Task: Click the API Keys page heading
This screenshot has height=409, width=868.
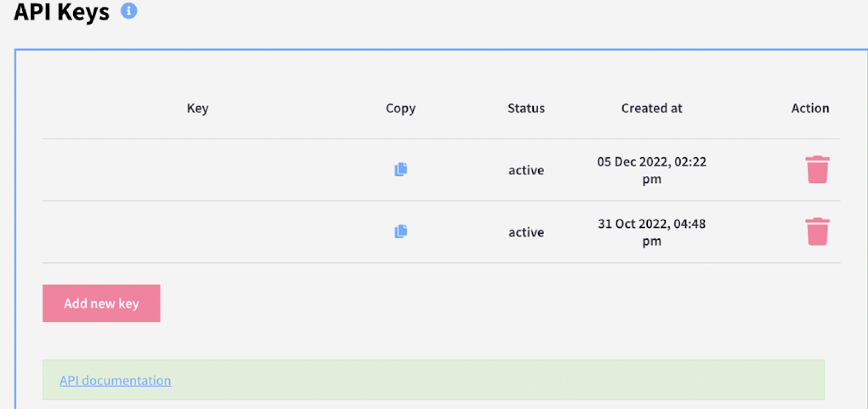Action: 61,12
